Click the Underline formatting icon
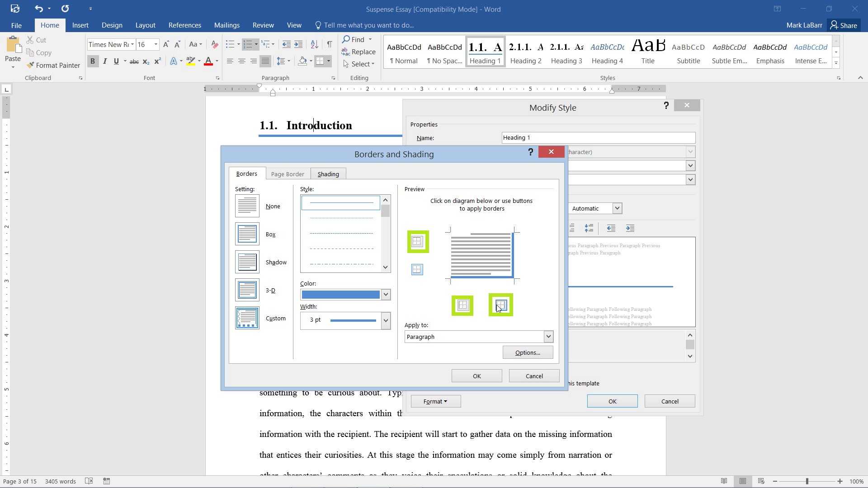 (117, 61)
